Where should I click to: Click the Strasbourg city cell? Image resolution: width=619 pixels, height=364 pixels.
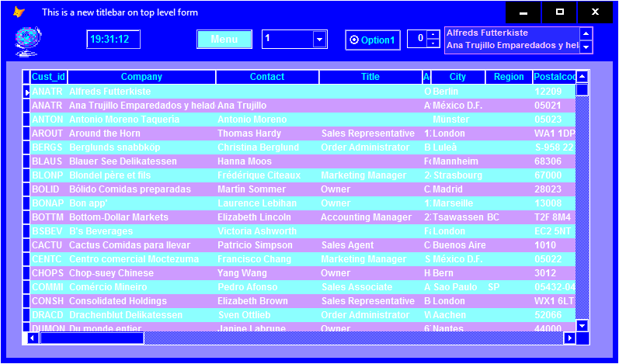(458, 175)
